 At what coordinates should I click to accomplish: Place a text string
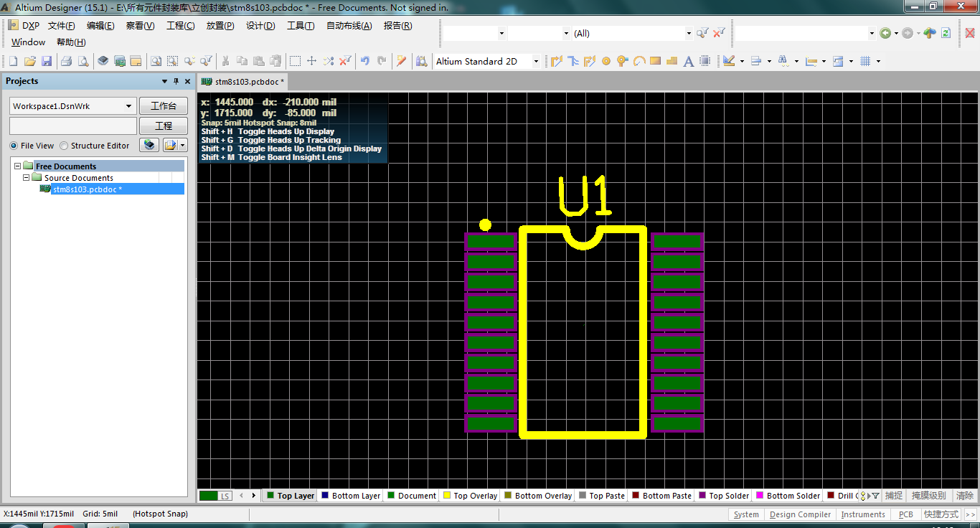(688, 61)
